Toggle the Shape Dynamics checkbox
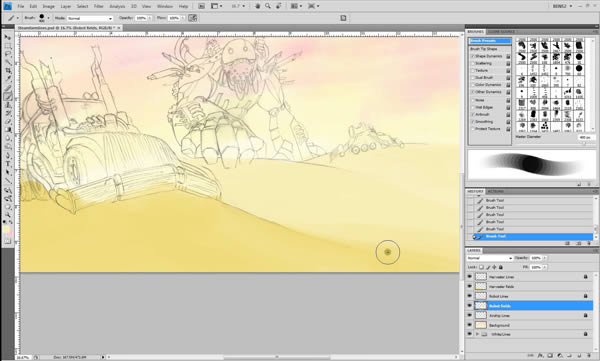The width and height of the screenshot is (600, 361). (473, 56)
